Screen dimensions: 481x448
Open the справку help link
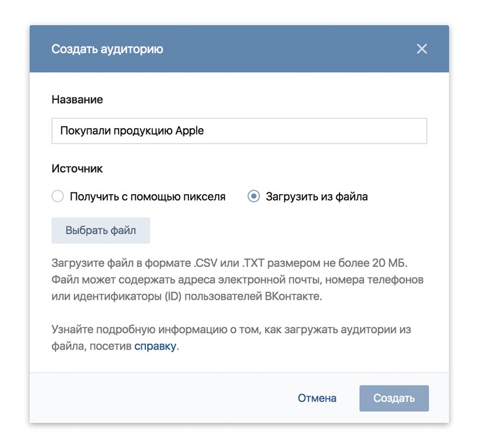(x=155, y=346)
